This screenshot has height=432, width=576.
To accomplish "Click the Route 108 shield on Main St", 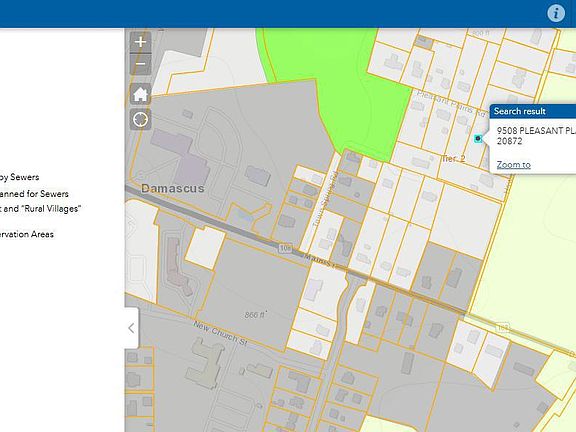I will [x=285, y=248].
